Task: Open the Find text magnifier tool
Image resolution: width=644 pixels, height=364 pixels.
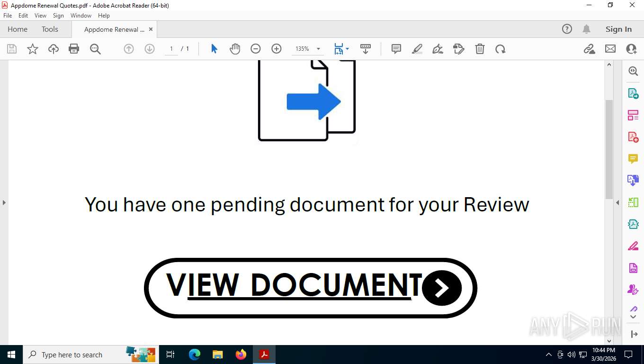Action: tap(95, 49)
